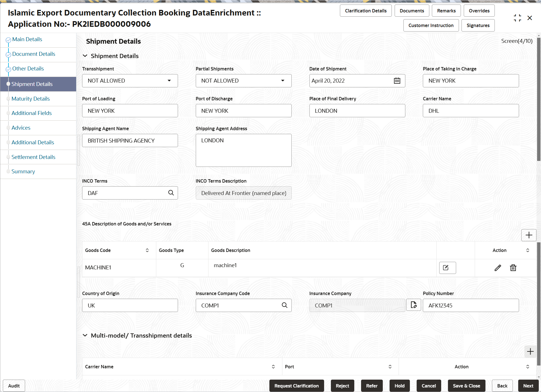541x392 pixels.
Task: Open the Customer Instruction panel
Action: (431, 25)
